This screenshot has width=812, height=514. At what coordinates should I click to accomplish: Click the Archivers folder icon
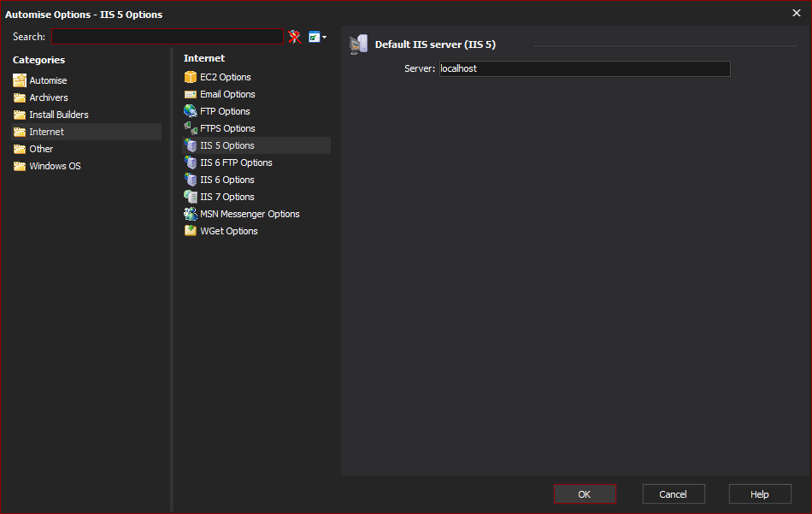tap(20, 97)
